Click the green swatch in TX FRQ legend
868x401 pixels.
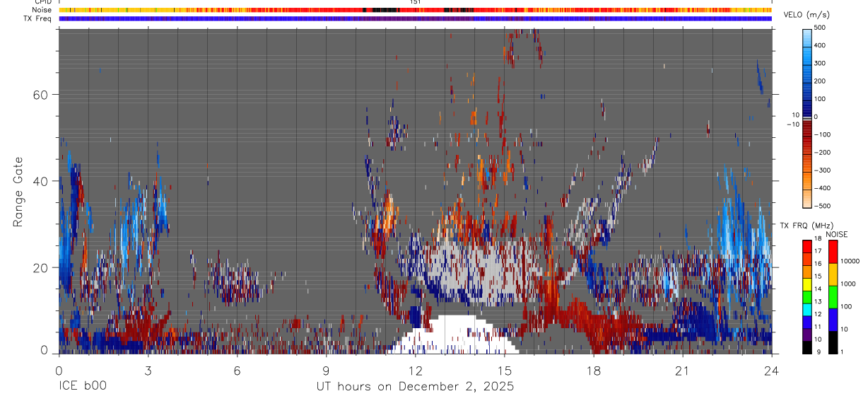808,296
